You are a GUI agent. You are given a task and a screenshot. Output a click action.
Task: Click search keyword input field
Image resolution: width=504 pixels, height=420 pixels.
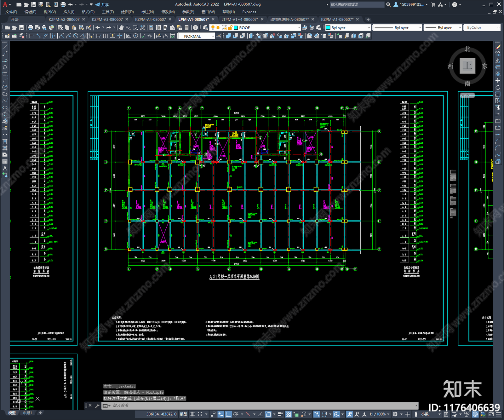click(357, 4)
